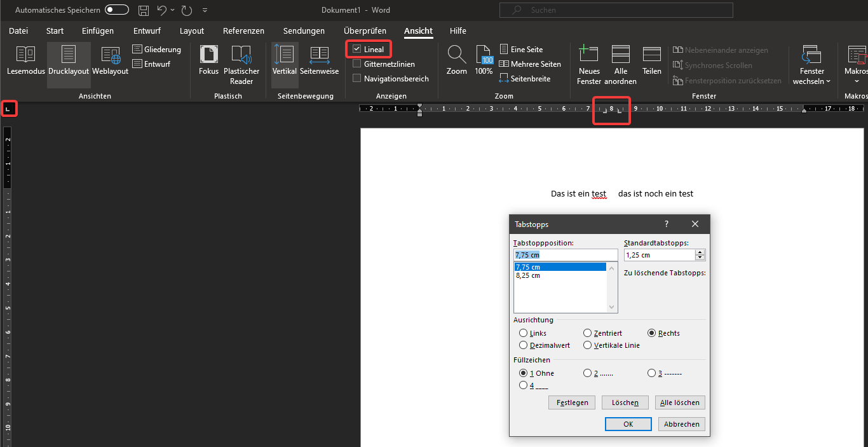Open the Einfügen tab
This screenshot has height=447, width=868.
pos(98,31)
